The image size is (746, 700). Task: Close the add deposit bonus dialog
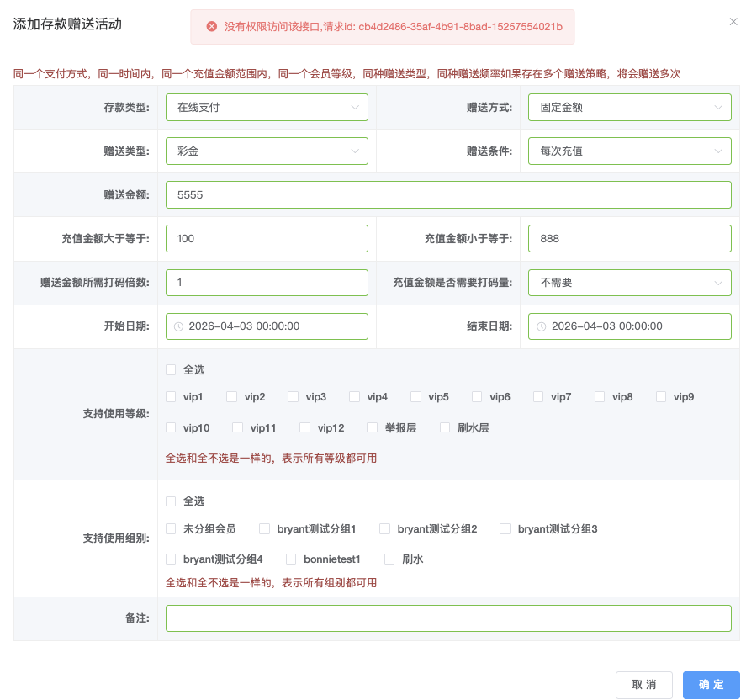tap(733, 22)
